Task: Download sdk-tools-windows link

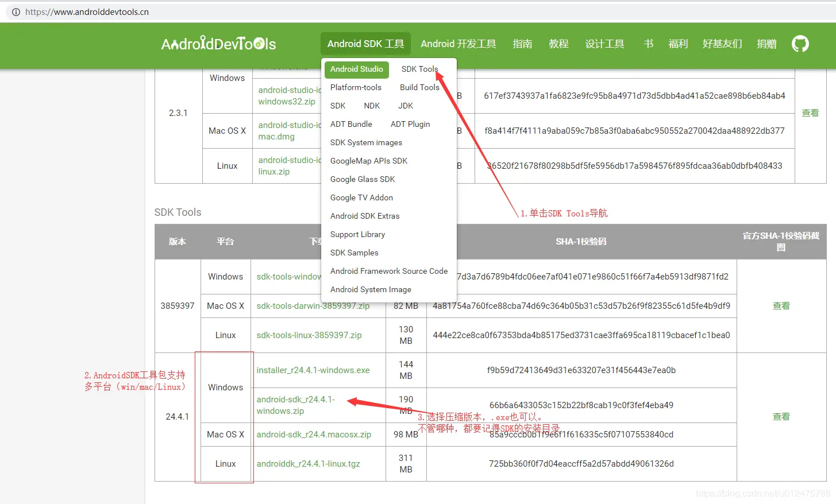Action: tap(288, 277)
